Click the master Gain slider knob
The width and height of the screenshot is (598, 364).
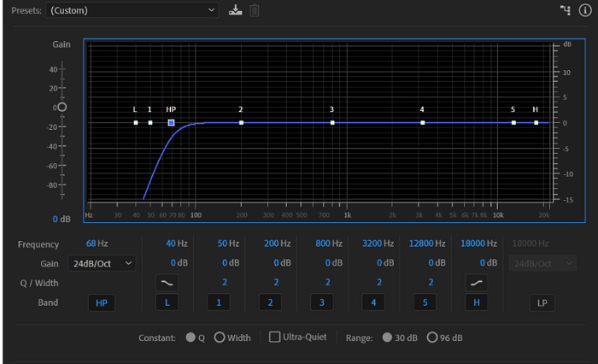pyautogui.click(x=62, y=108)
